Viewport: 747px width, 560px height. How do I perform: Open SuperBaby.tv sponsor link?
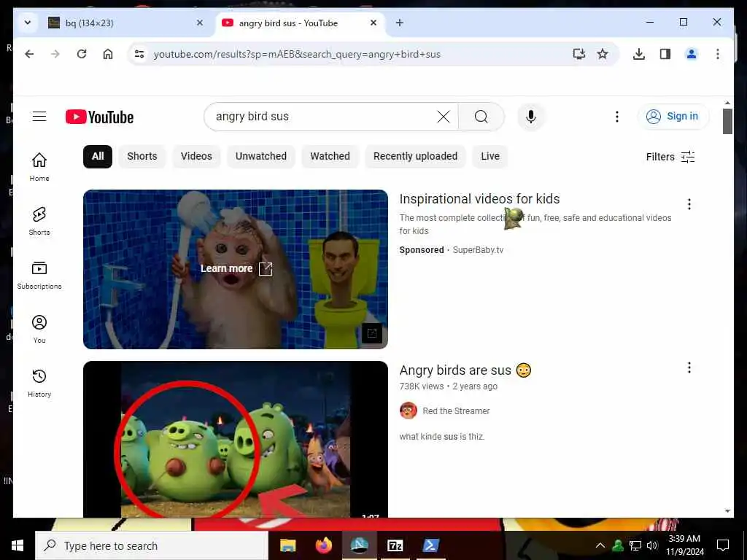click(478, 250)
